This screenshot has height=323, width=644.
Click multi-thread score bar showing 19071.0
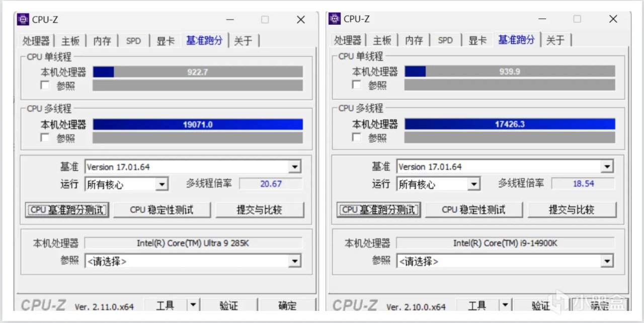(198, 124)
